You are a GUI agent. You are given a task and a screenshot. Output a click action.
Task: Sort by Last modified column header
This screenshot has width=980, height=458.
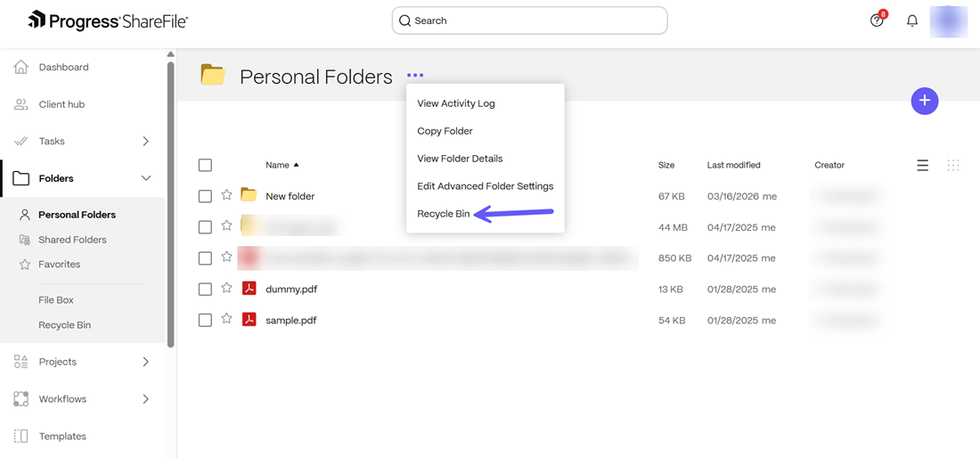(x=734, y=165)
